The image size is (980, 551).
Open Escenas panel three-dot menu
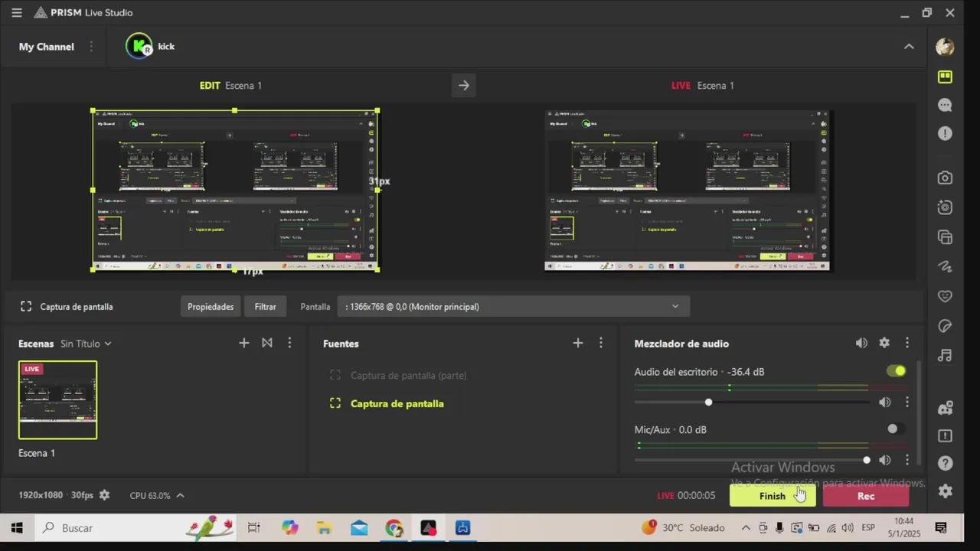289,343
